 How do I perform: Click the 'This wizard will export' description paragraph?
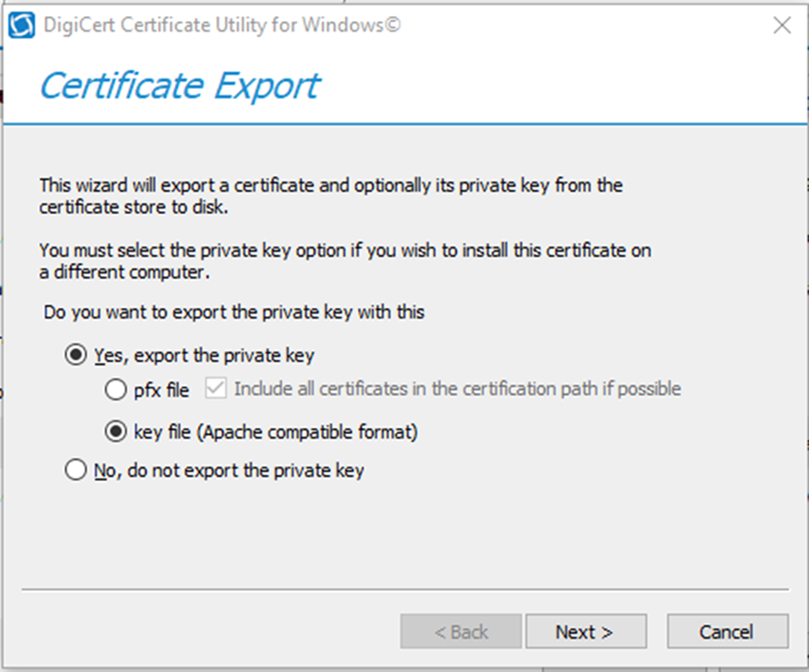[331, 196]
